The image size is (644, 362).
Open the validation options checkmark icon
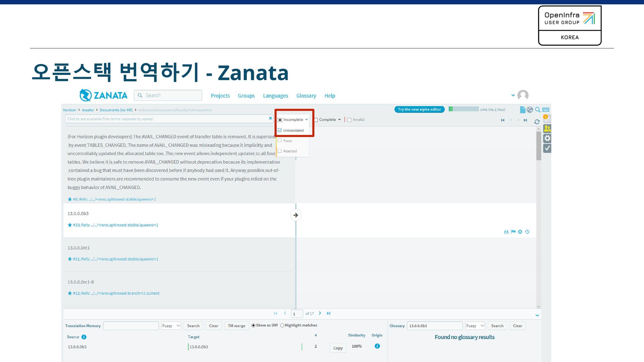pyautogui.click(x=547, y=148)
